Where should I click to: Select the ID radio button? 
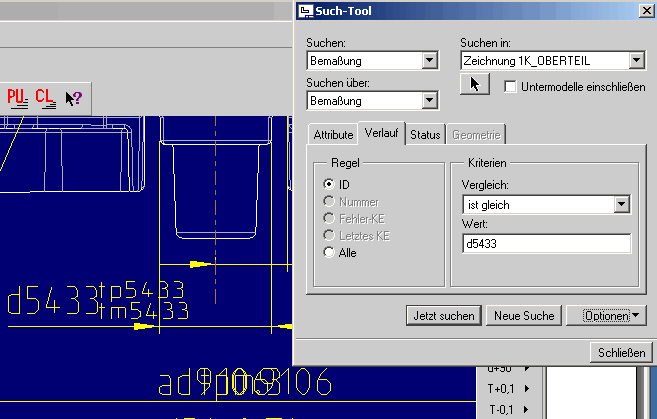tap(329, 184)
